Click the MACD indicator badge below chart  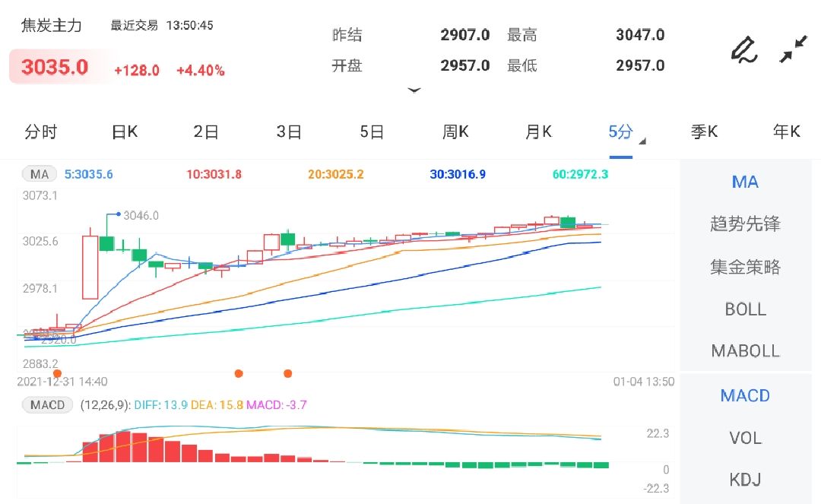pos(47,404)
